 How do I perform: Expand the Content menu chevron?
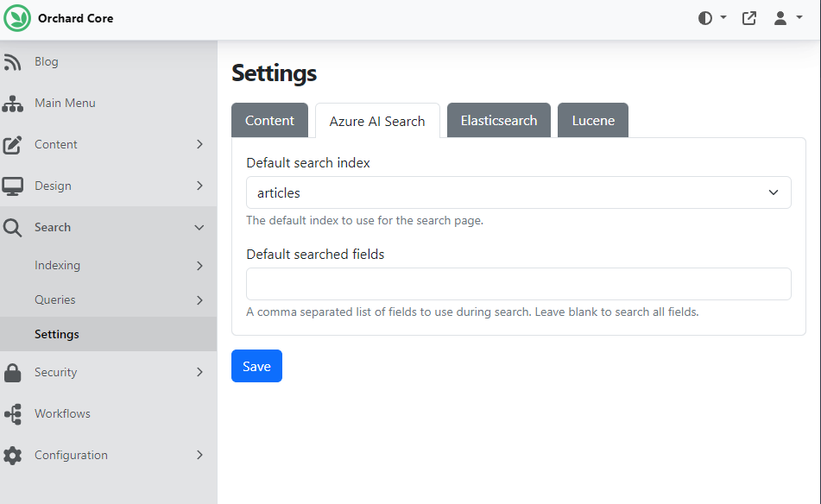pyautogui.click(x=199, y=144)
